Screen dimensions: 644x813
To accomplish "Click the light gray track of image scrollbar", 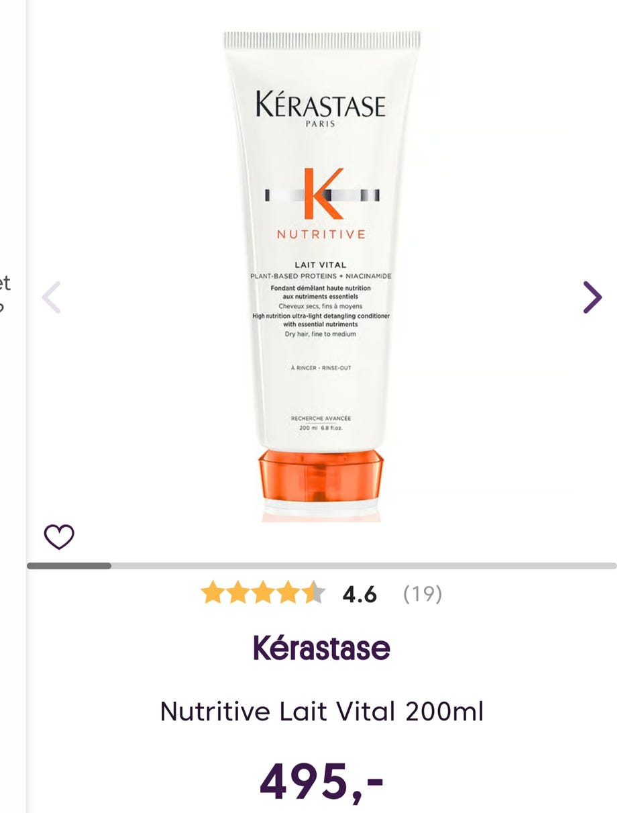I will coord(364,566).
